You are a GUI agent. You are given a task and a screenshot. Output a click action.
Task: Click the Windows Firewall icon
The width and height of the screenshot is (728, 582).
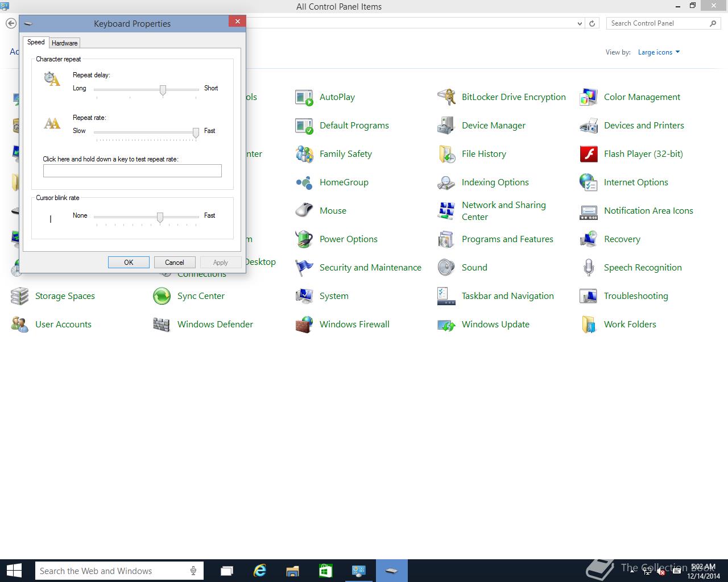tap(304, 325)
